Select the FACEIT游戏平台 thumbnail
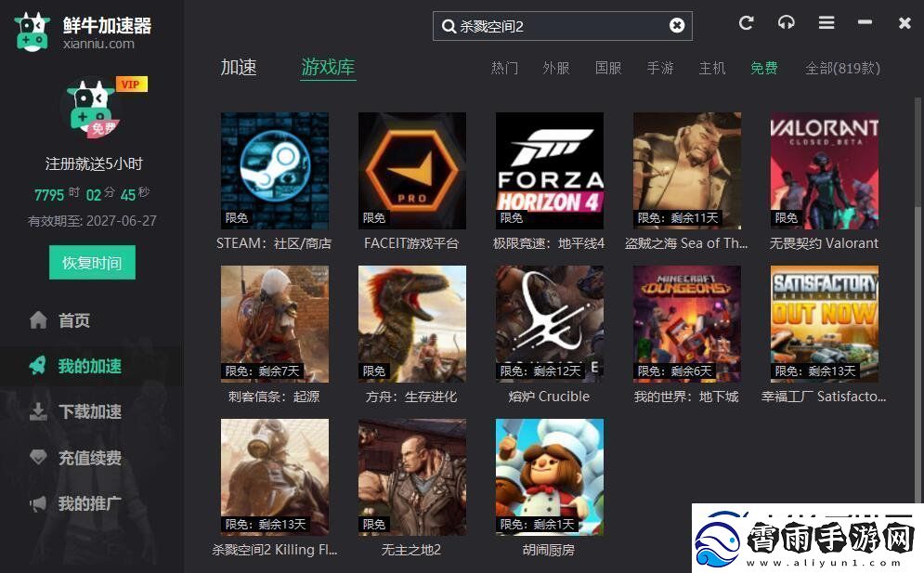 [x=412, y=170]
